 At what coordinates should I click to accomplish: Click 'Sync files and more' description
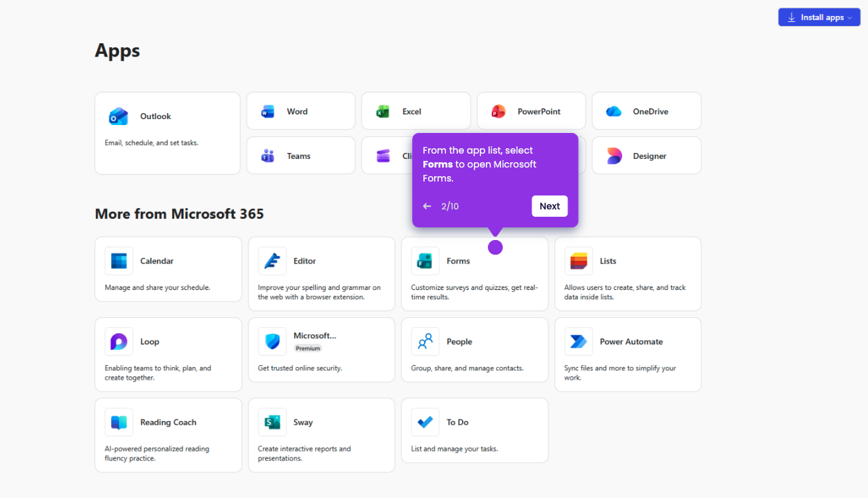point(620,373)
